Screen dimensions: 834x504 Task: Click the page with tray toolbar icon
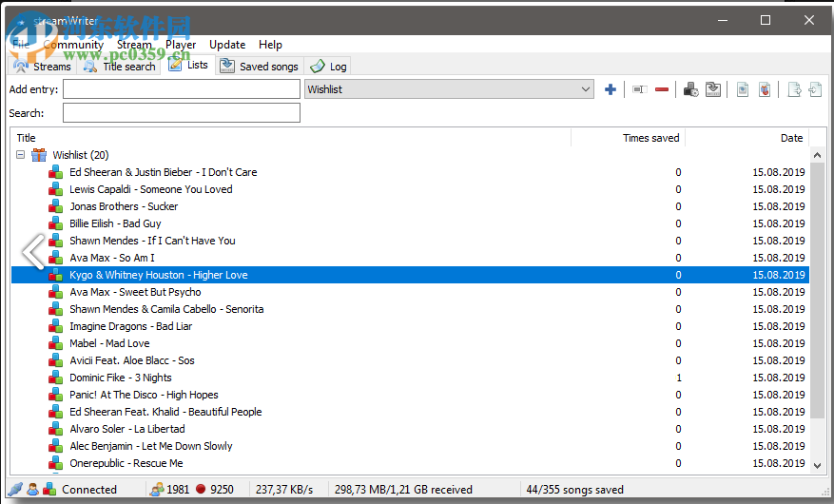coord(743,89)
